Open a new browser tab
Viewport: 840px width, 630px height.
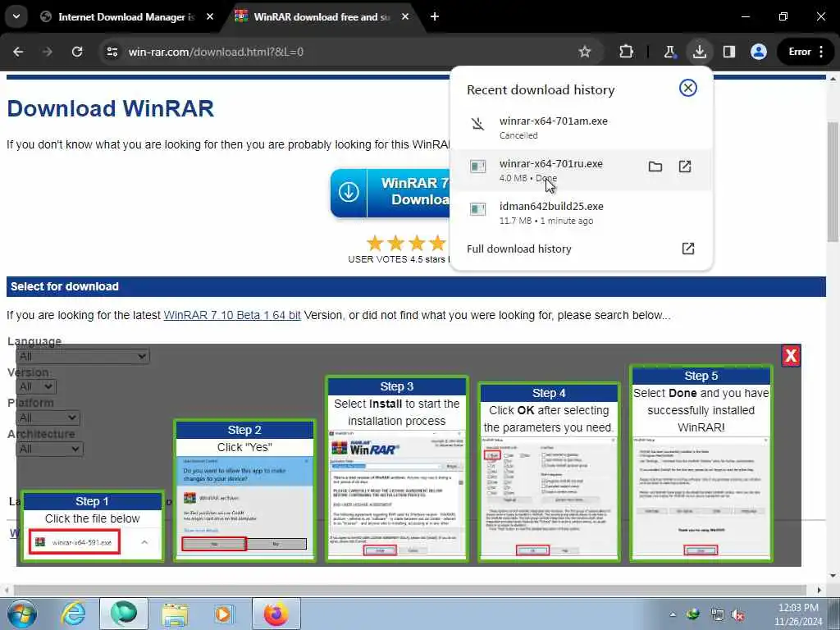coord(435,17)
